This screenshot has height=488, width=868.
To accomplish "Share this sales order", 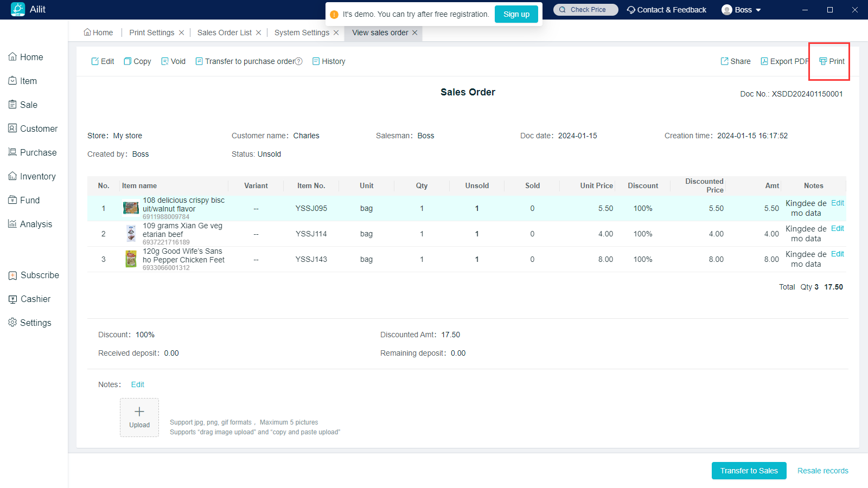I will click(736, 61).
